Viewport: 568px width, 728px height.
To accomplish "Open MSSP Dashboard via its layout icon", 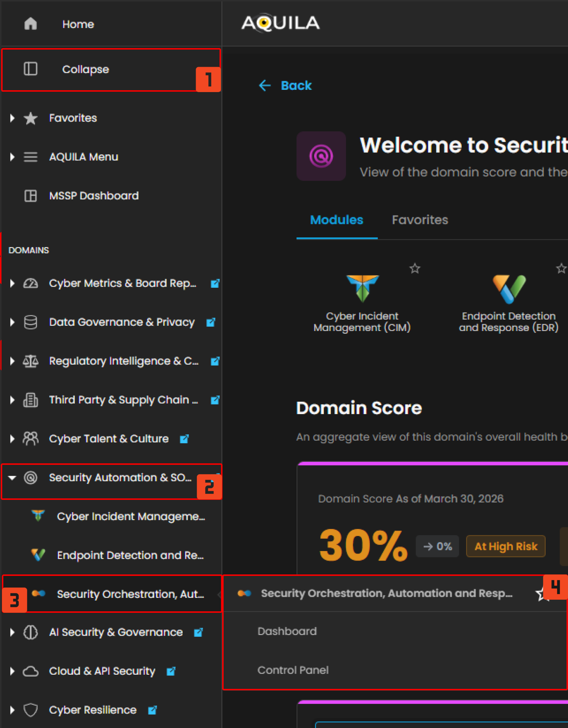I will tap(31, 196).
